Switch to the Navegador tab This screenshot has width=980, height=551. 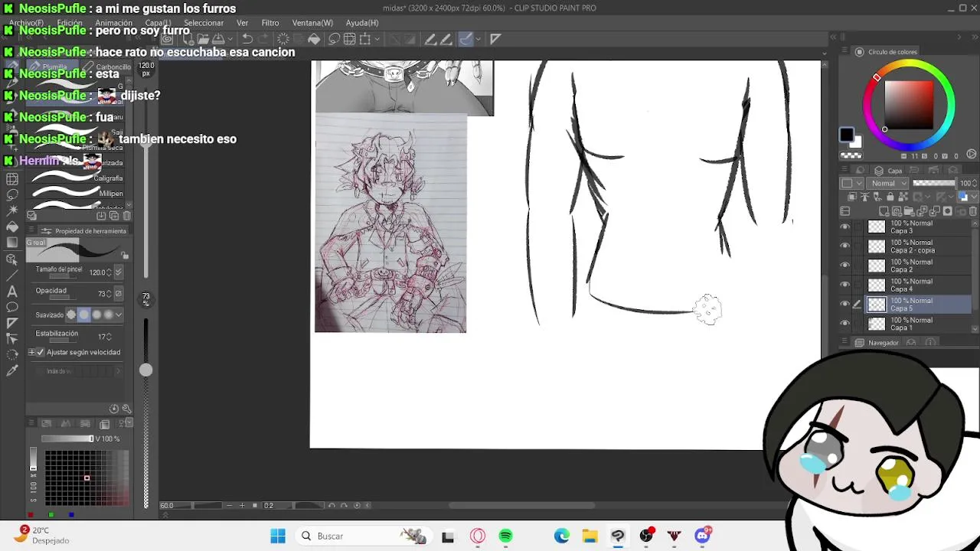(877, 343)
